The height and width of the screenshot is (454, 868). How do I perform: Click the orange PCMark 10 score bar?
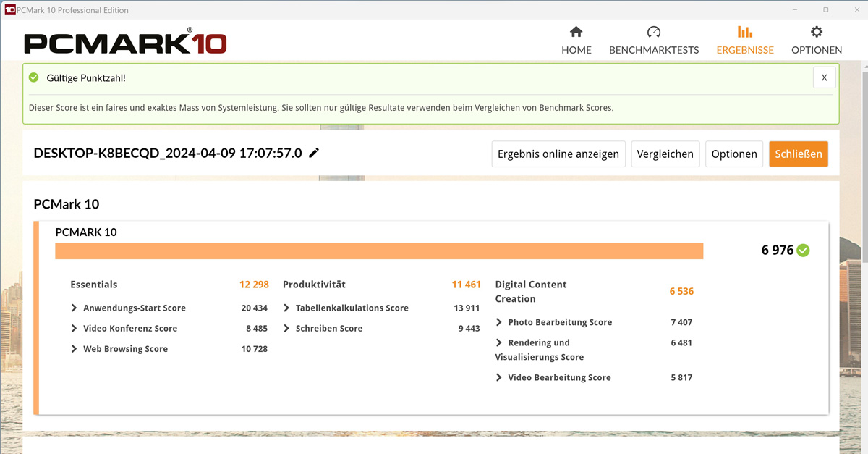coord(379,251)
